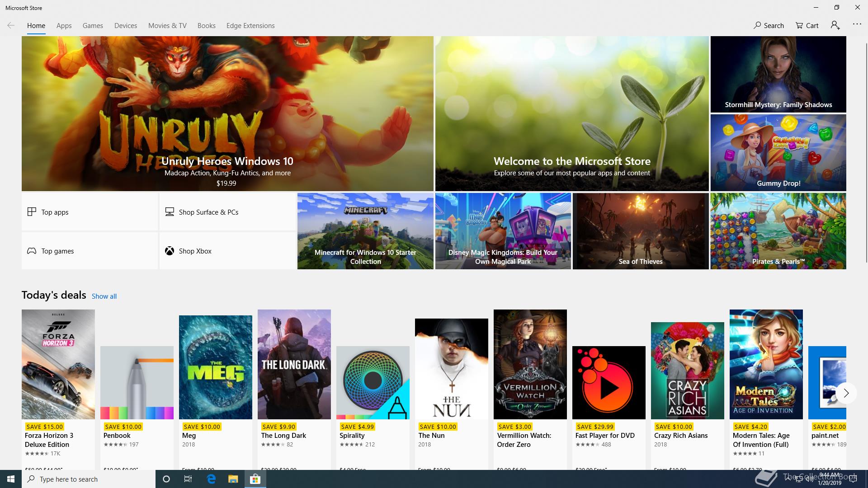Screen dimensions: 868x488
Task: Select the Books tab
Action: click(x=207, y=26)
